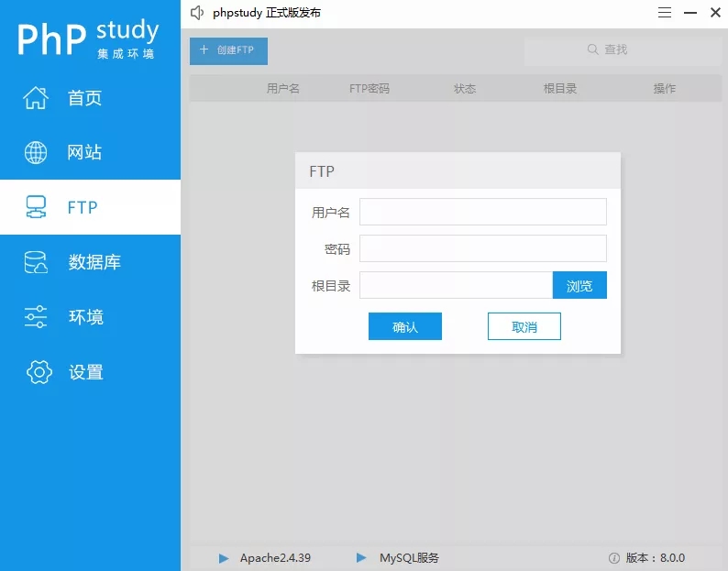The height and width of the screenshot is (571, 728).
Task: Click the version info icon
Action: pos(613,558)
